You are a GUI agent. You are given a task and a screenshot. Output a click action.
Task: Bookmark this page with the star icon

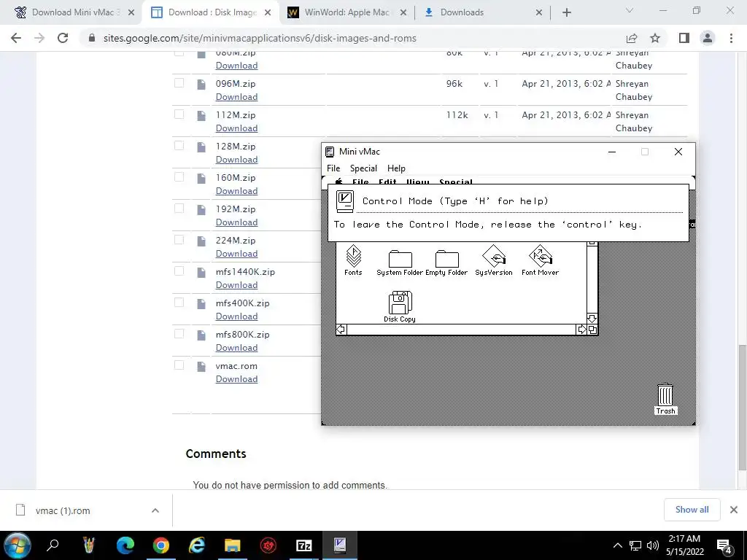tap(655, 38)
